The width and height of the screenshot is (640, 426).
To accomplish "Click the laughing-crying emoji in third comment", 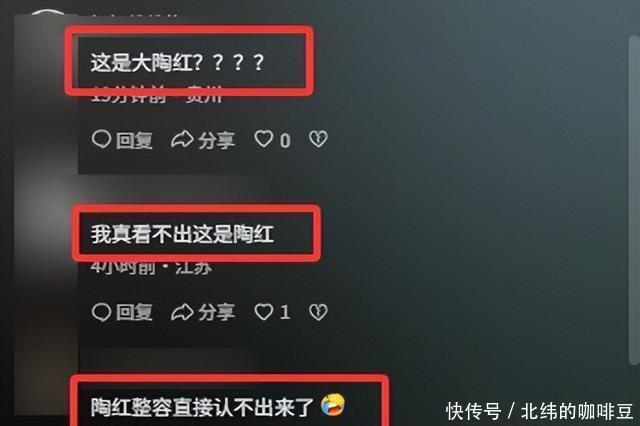I will coord(333,405).
